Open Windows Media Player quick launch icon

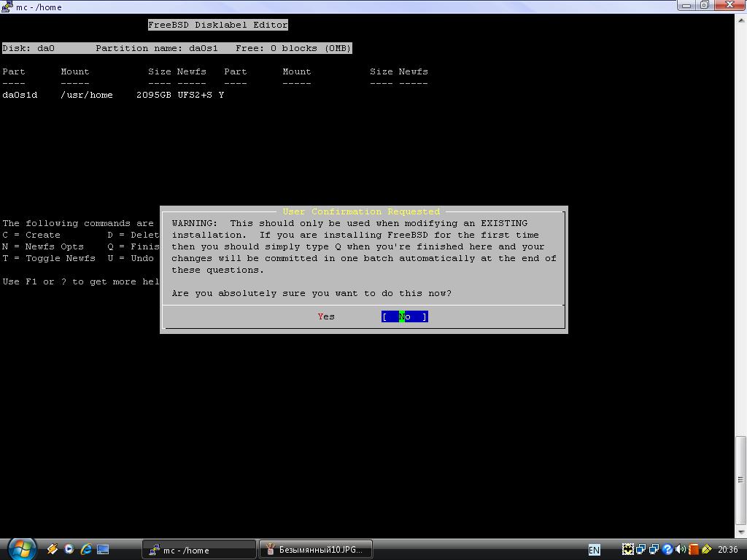click(x=69, y=549)
